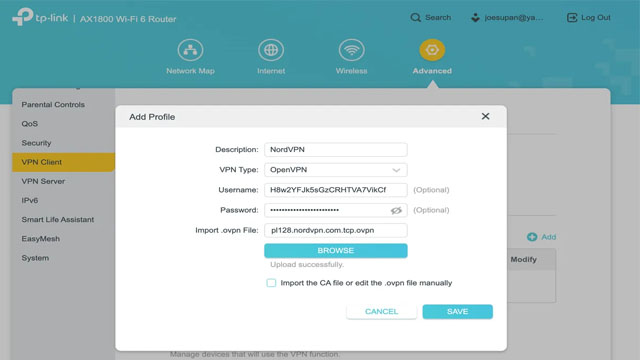Open EasyMesh in sidebar
Screen dimensions: 640x360
pyautogui.click(x=40, y=239)
